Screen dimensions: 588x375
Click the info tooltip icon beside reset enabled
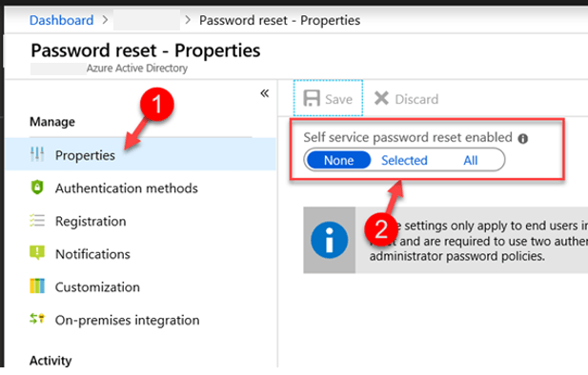click(x=523, y=139)
